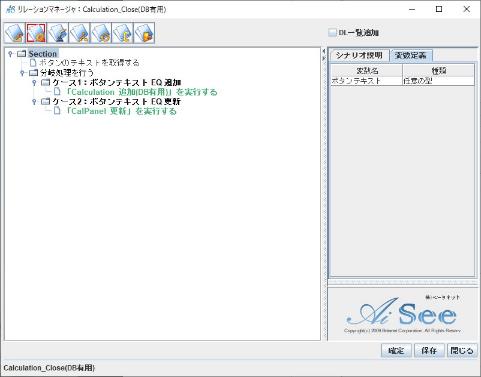Click the page icon beside ボタンのテキストを取得する
The width and height of the screenshot is (481, 377).
pos(33,62)
